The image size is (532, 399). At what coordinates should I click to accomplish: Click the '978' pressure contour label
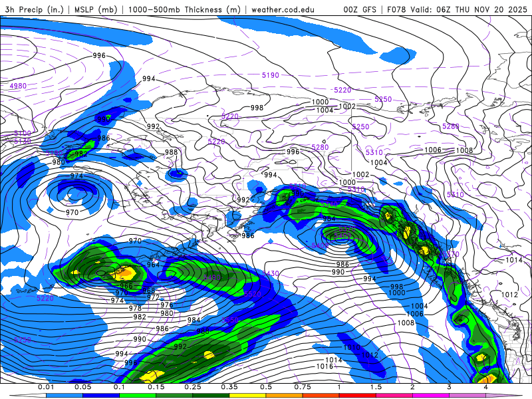click(x=135, y=308)
